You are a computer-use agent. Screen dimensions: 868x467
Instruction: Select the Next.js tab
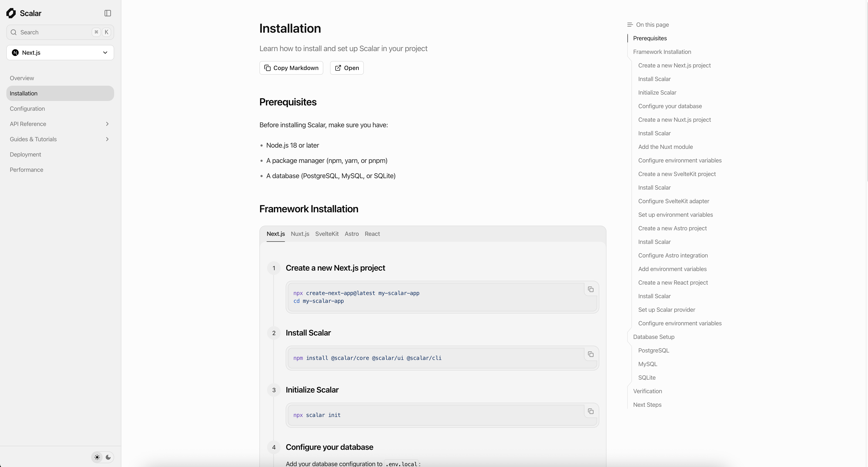point(276,234)
